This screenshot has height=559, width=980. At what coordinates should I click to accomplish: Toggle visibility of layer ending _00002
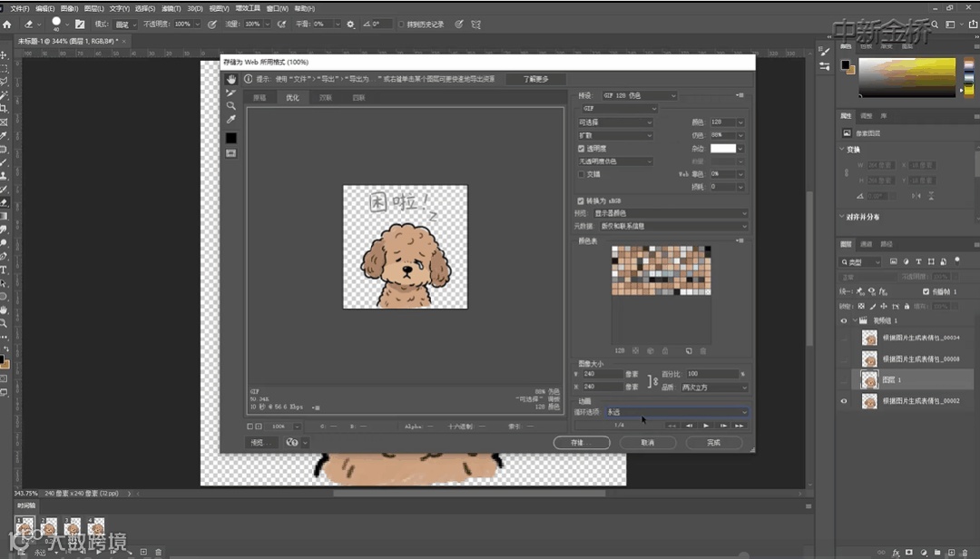(844, 401)
